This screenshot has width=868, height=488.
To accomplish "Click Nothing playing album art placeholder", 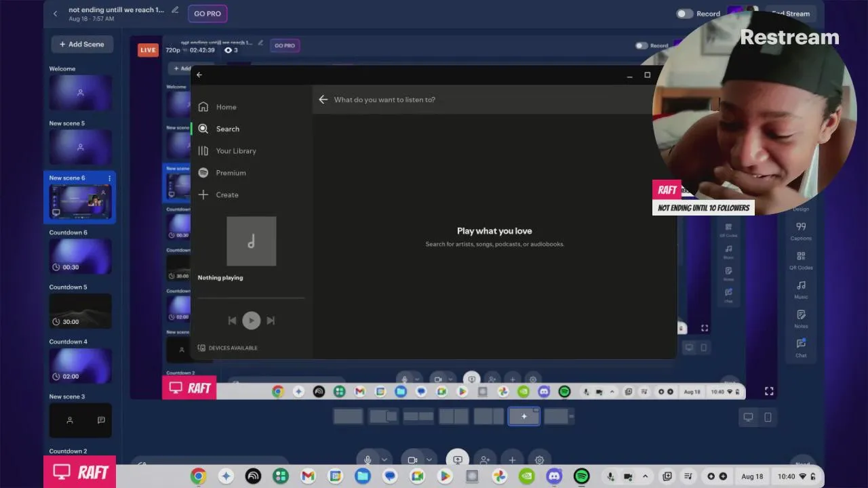I will 251,241.
